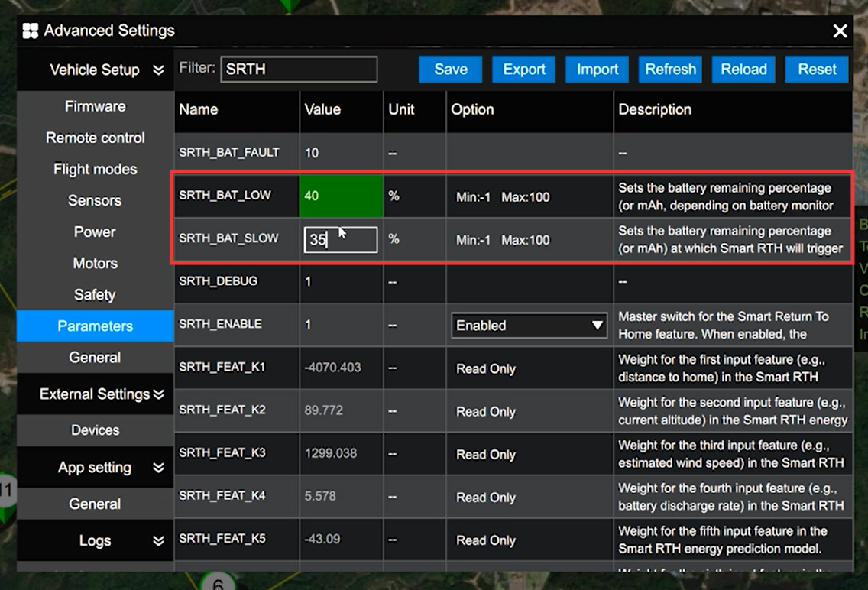Click the Advanced Settings app logo icon

pos(31,31)
